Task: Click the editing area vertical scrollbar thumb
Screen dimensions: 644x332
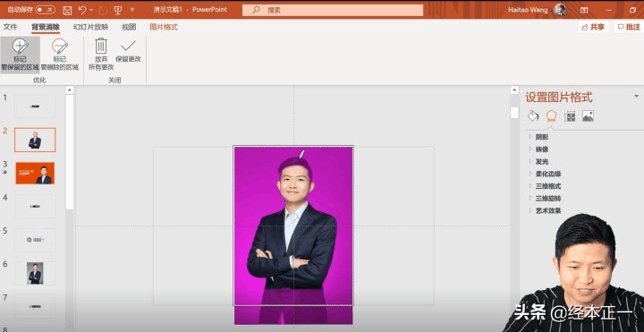Action: point(514,113)
